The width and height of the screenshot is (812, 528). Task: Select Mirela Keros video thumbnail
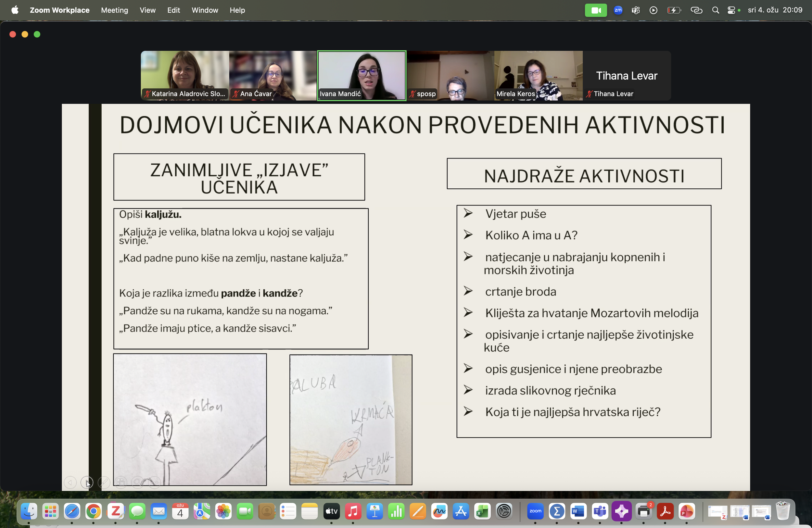(539, 75)
